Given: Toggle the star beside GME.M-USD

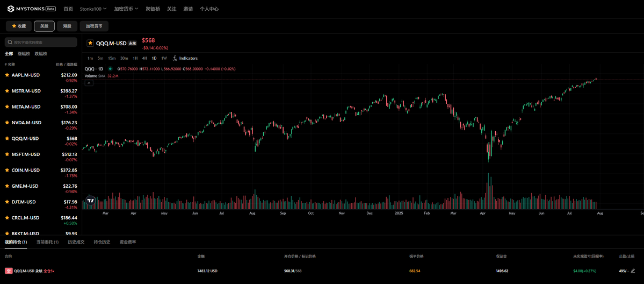Looking at the screenshot, I should [x=7, y=186].
